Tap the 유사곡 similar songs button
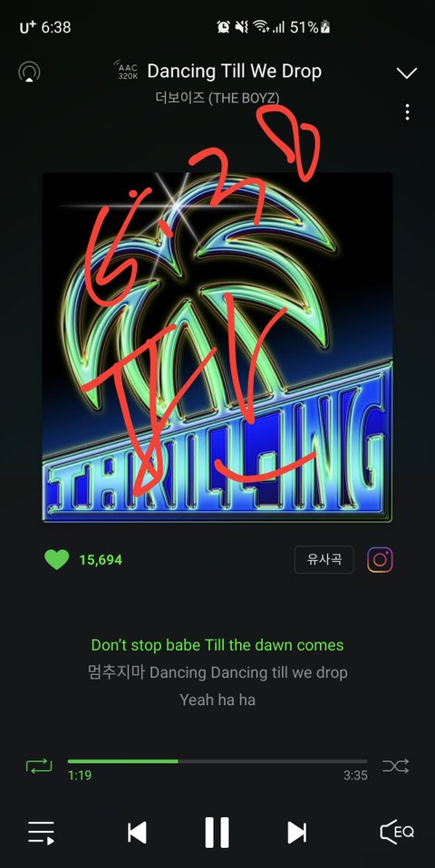Screen dimensions: 435x868 pyautogui.click(x=324, y=560)
